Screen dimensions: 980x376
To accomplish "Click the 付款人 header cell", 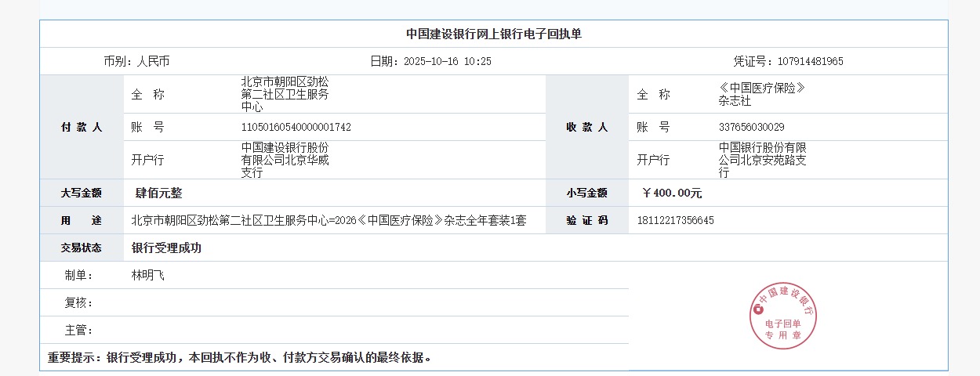I will (82, 127).
